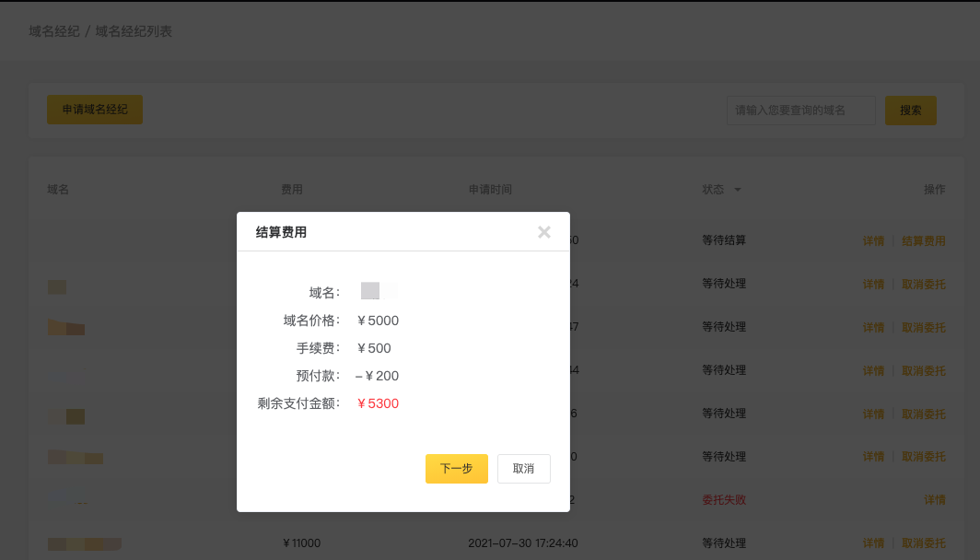Screen dimensions: 980x560
Task: Click the 下一步 button in dialog
Action: [456, 468]
